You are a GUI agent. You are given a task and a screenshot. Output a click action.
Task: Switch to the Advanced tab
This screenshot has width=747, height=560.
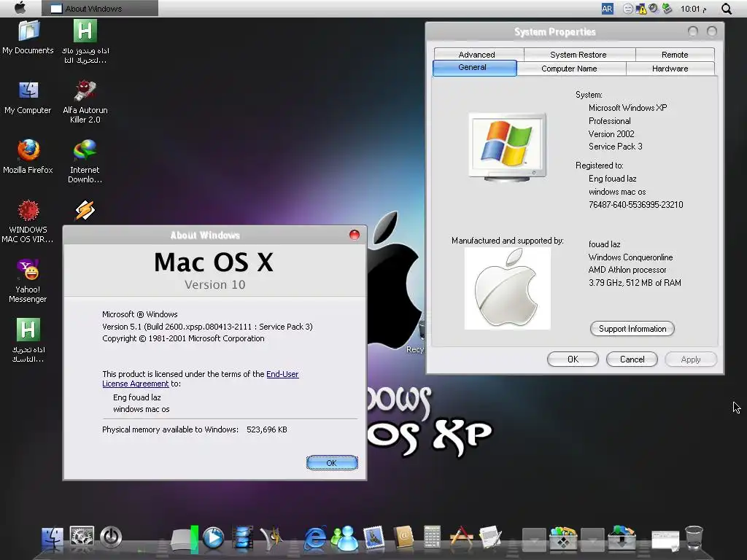pos(477,54)
